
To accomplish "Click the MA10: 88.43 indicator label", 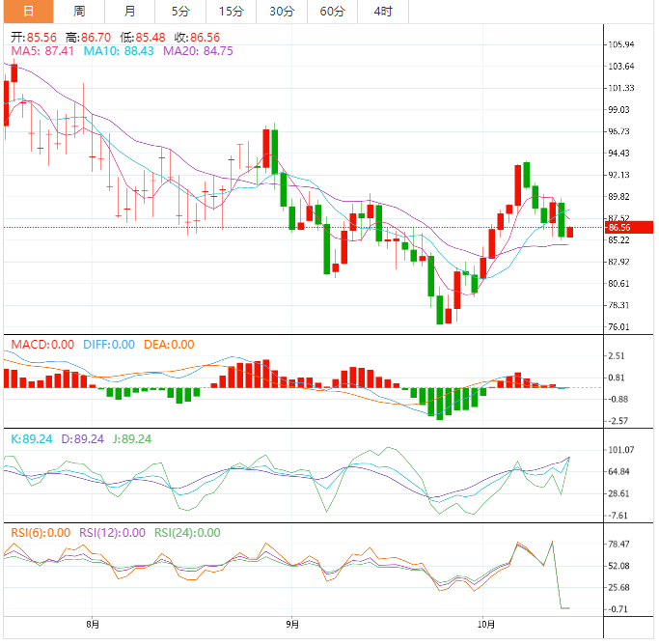I will [x=119, y=51].
